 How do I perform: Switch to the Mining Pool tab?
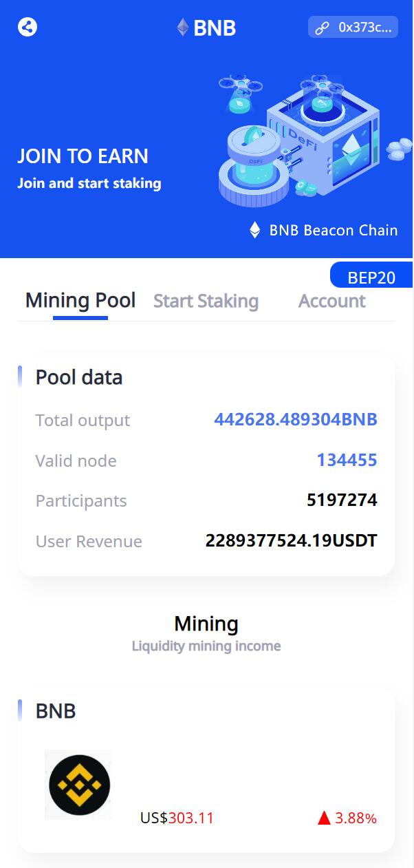tap(80, 301)
